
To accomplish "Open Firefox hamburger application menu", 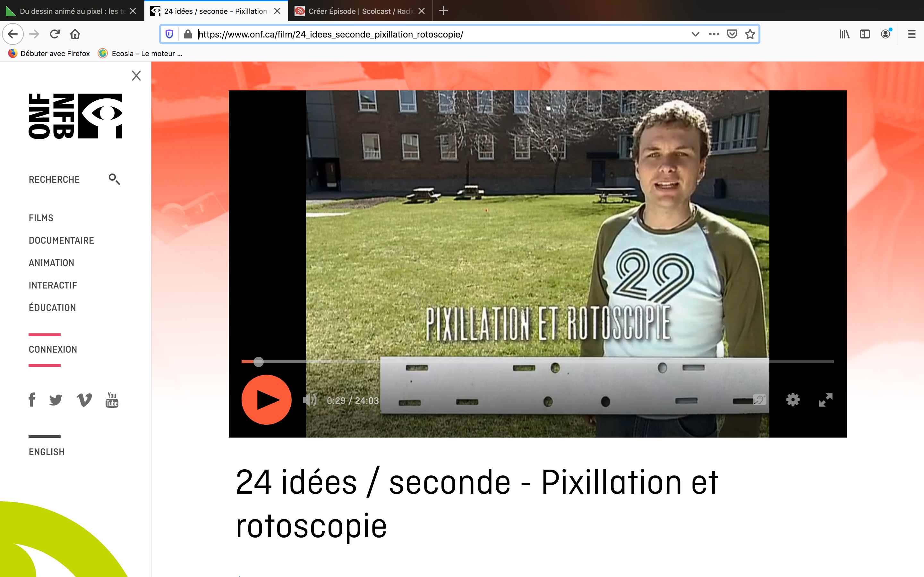I will point(911,34).
